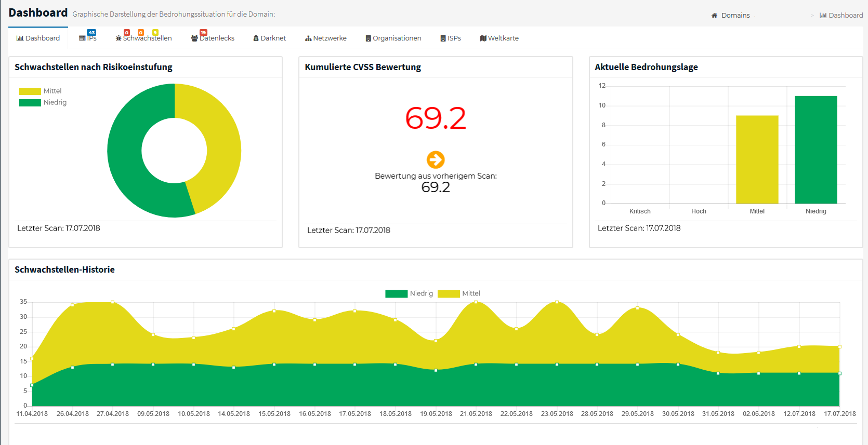This screenshot has height=445, width=868.
Task: Open the Darknet tab
Action: [x=269, y=38]
